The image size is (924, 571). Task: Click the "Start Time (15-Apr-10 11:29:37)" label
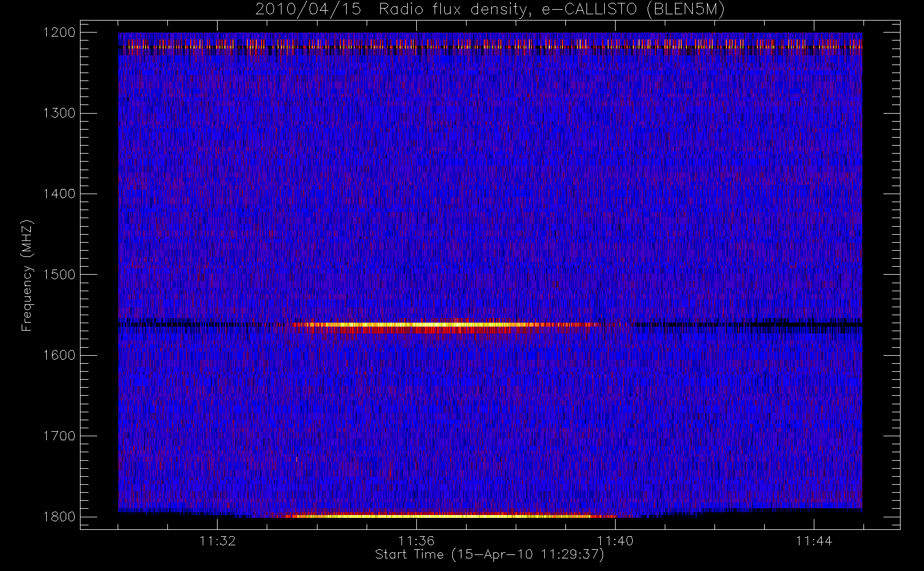tap(489, 554)
